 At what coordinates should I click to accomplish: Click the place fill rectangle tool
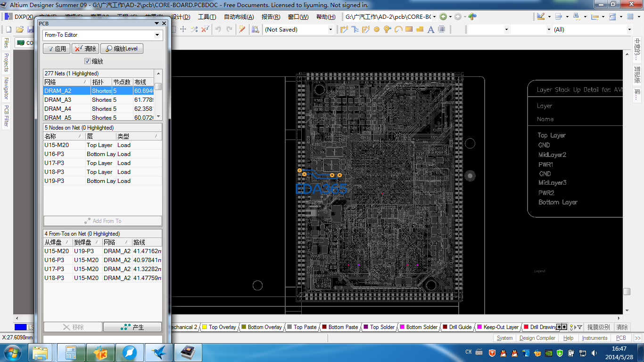409,29
